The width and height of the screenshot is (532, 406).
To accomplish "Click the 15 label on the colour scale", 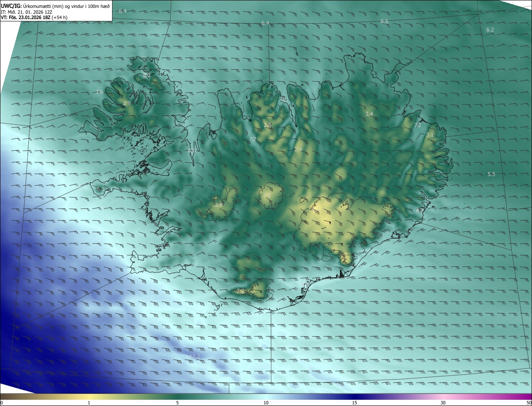I will click(355, 403).
